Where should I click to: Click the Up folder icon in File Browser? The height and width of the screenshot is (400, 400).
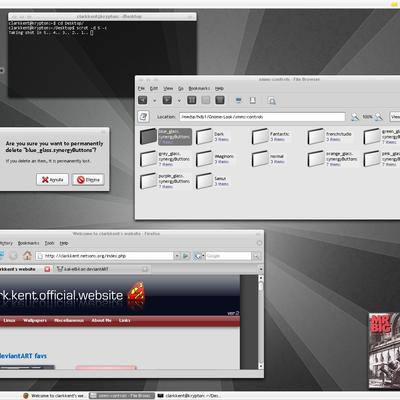(x=192, y=100)
